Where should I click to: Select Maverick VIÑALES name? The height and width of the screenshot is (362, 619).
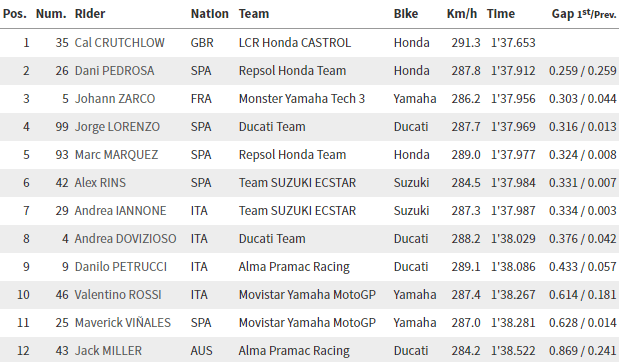(123, 323)
